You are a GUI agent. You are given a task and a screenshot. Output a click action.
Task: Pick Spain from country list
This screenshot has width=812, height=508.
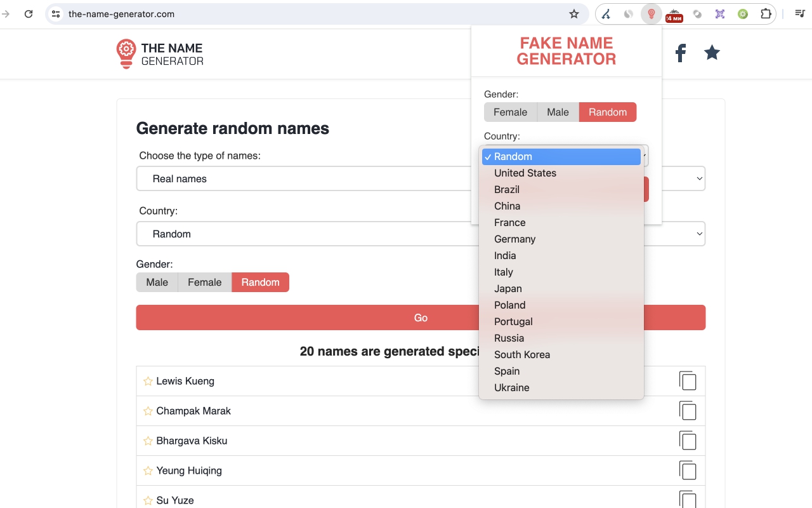[561, 371]
